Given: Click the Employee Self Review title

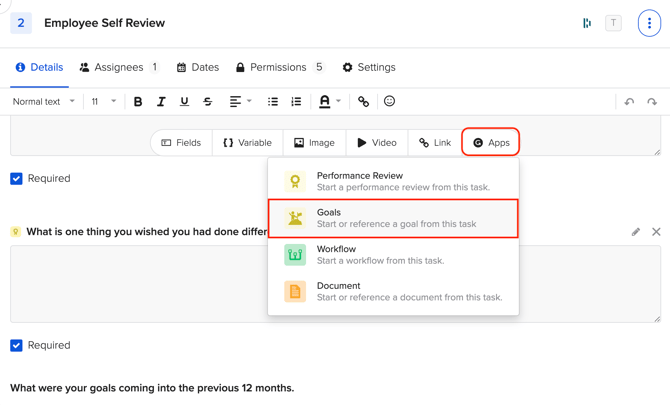Looking at the screenshot, I should pyautogui.click(x=105, y=23).
